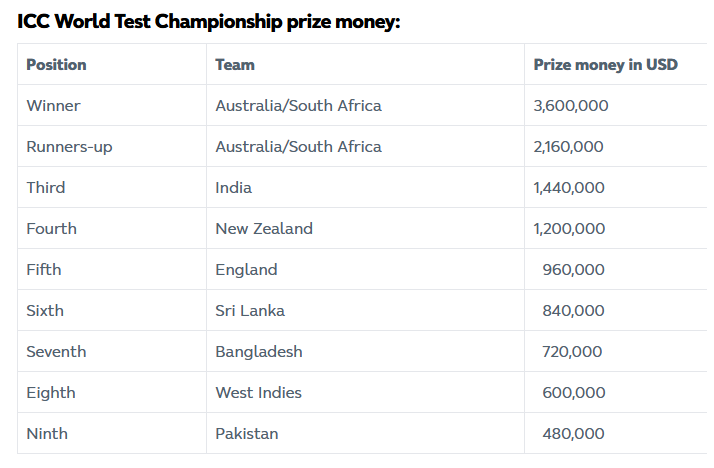Click Australia/South Africa in Winner row
Screen dimensions: 714x468
coord(298,106)
